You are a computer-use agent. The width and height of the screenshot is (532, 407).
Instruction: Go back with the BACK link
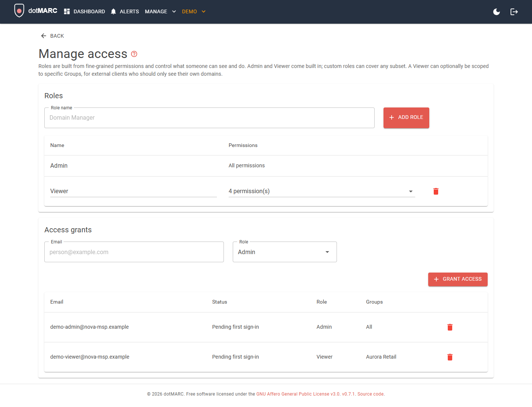[52, 36]
